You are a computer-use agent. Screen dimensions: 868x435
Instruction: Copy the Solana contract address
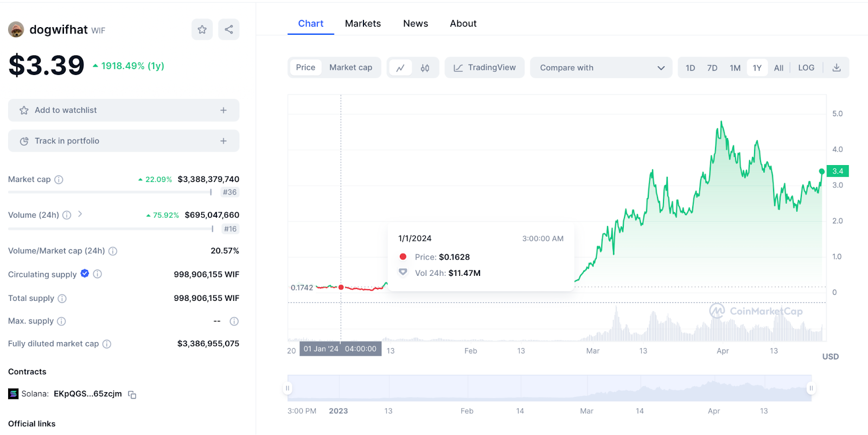132,395
